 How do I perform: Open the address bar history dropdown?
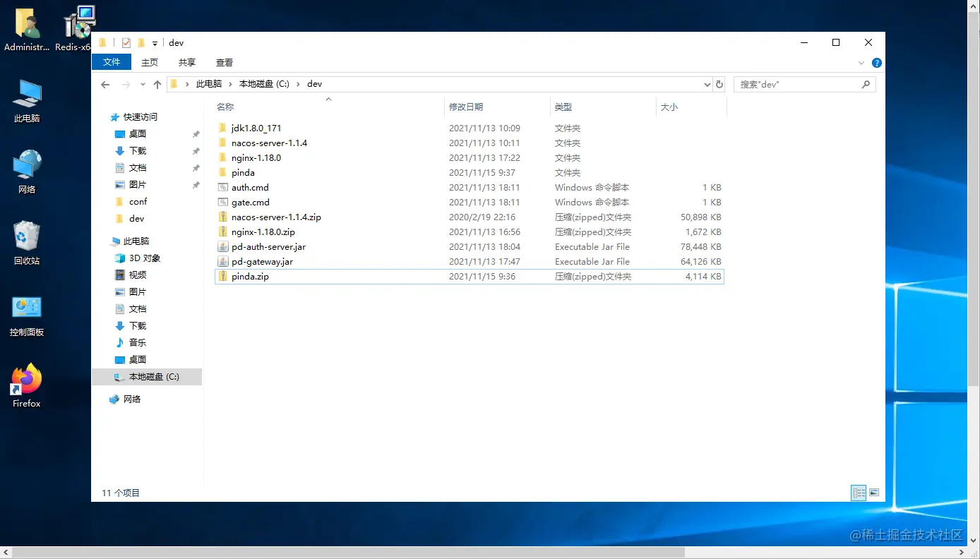pos(707,84)
